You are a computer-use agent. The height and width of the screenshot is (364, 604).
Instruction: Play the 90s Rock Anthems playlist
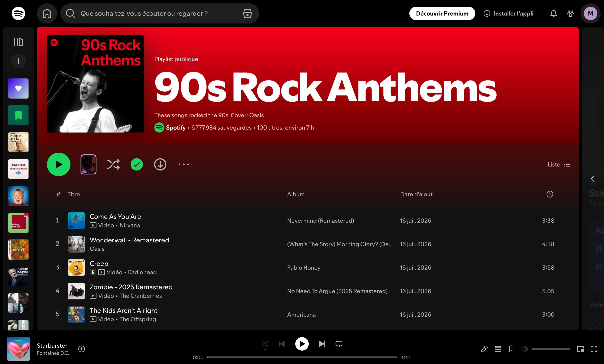point(59,164)
